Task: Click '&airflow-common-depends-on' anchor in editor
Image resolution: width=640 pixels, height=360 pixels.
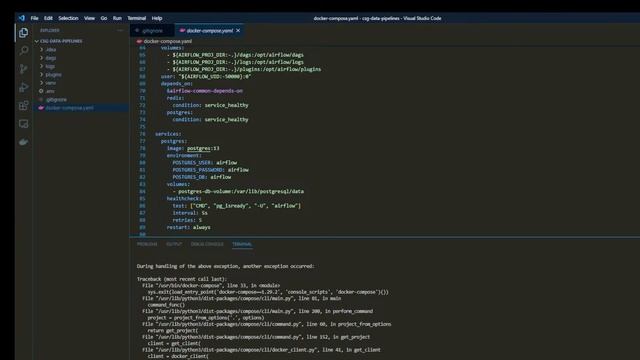Action: pos(204,91)
